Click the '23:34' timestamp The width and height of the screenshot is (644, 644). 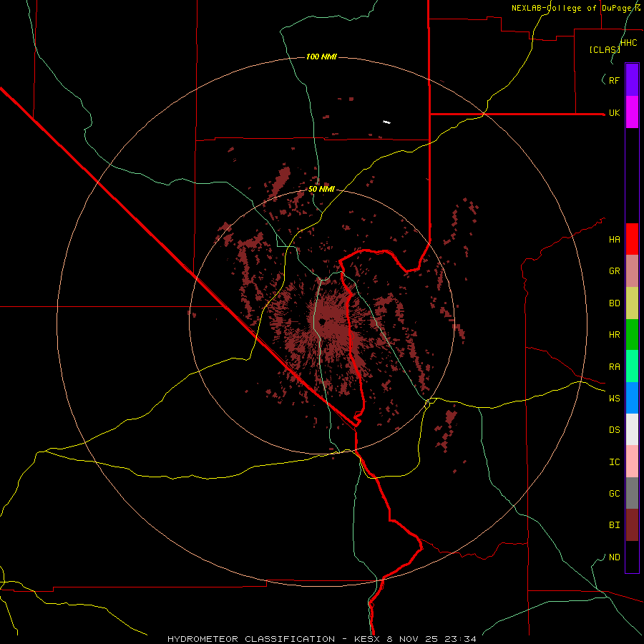[x=462, y=639]
